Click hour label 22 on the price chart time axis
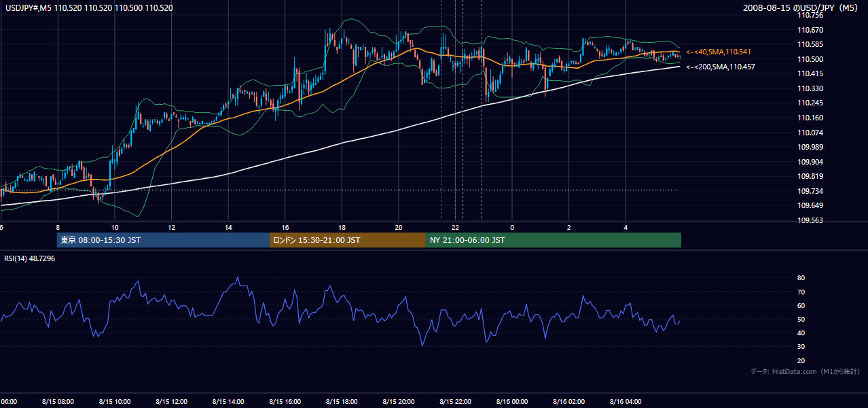This screenshot has width=868, height=408. coord(456,227)
